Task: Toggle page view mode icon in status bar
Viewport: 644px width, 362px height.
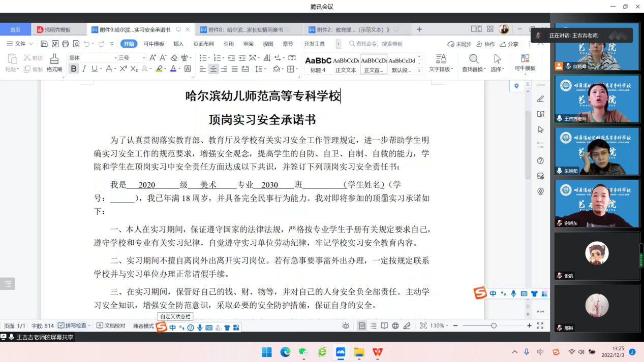Action: pyautogui.click(x=362, y=326)
